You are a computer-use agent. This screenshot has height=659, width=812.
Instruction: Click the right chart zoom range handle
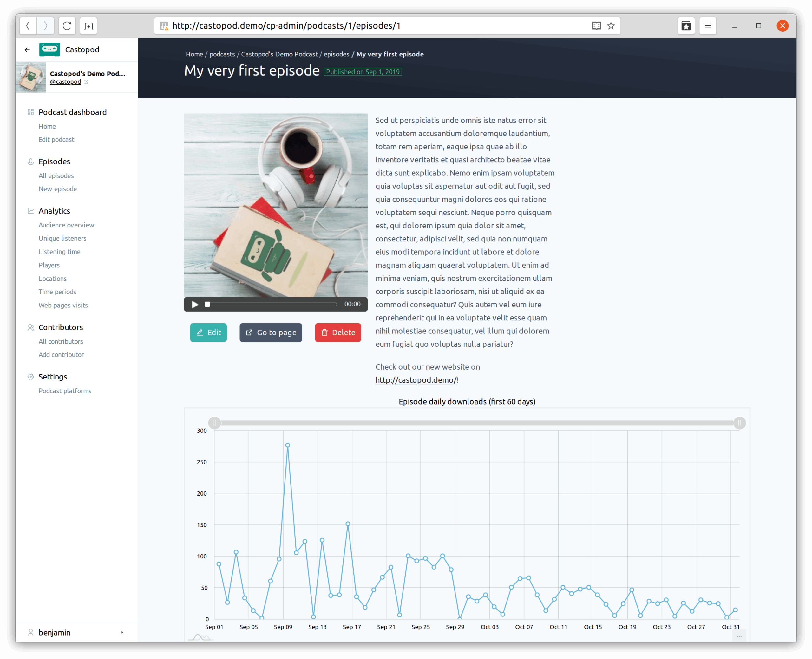coord(740,423)
